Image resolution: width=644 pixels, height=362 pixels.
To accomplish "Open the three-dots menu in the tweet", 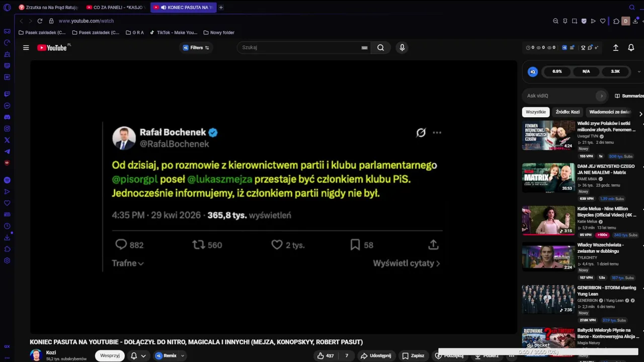I will [x=437, y=133].
